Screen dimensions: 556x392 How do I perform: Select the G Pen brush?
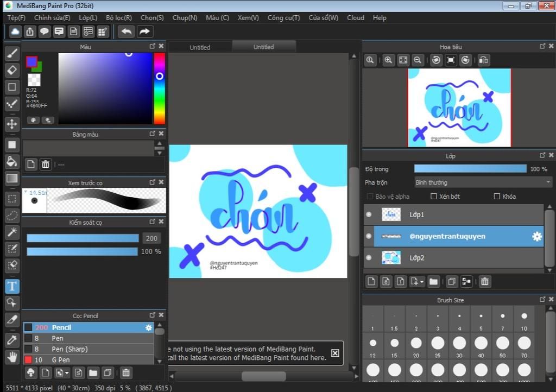pyautogui.click(x=89, y=360)
